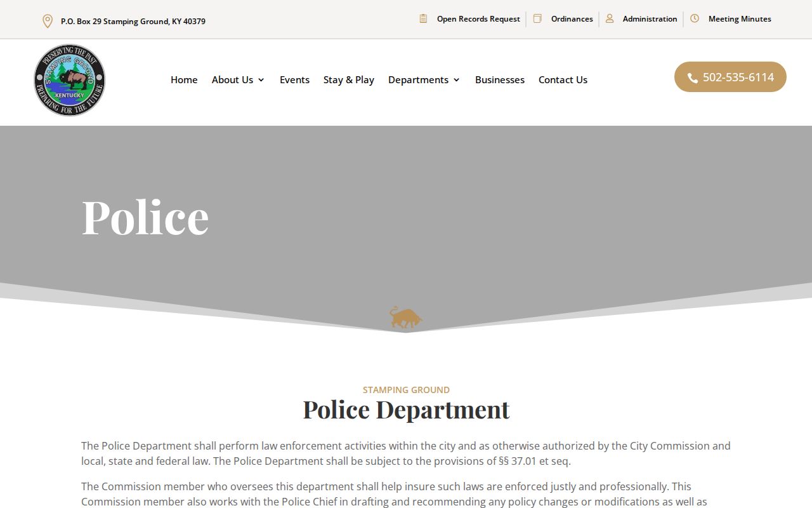Click the paragraph starting 'The Police Department shall'
Image resolution: width=812 pixels, height=508 pixels.
406,453
